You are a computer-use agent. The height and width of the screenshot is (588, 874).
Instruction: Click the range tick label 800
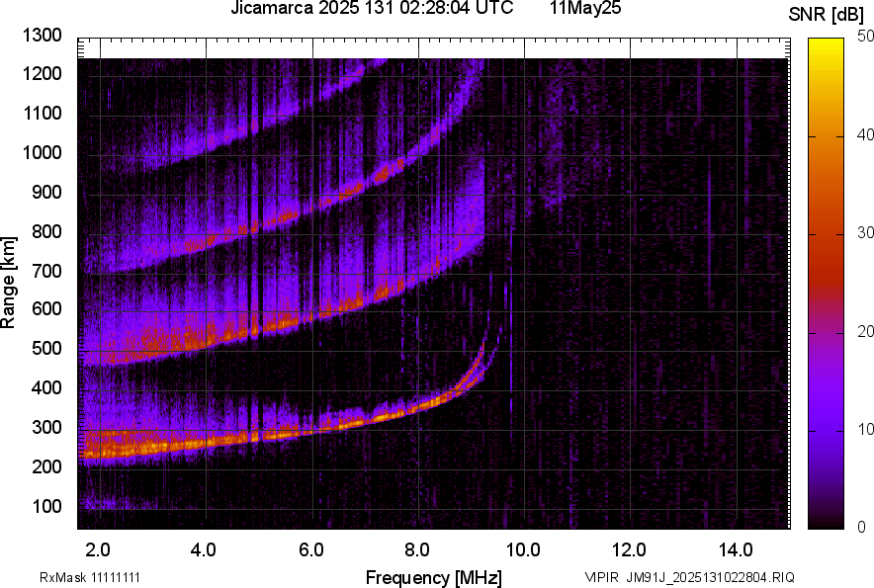(x=46, y=230)
